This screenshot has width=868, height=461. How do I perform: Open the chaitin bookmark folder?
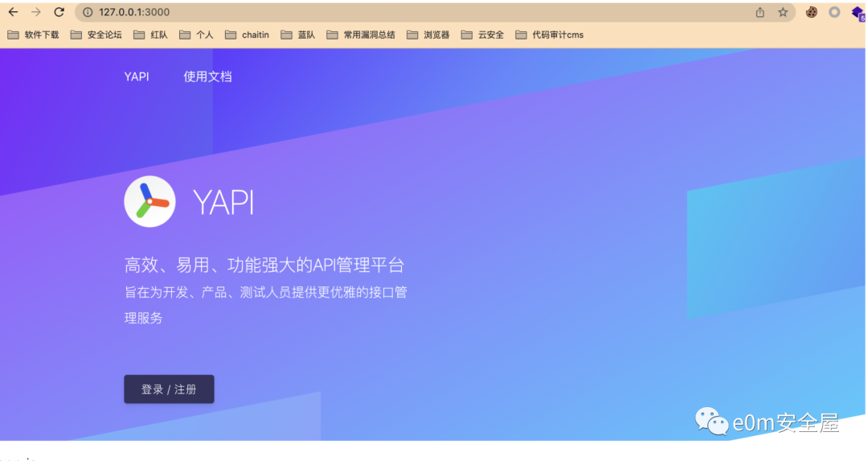click(x=247, y=35)
